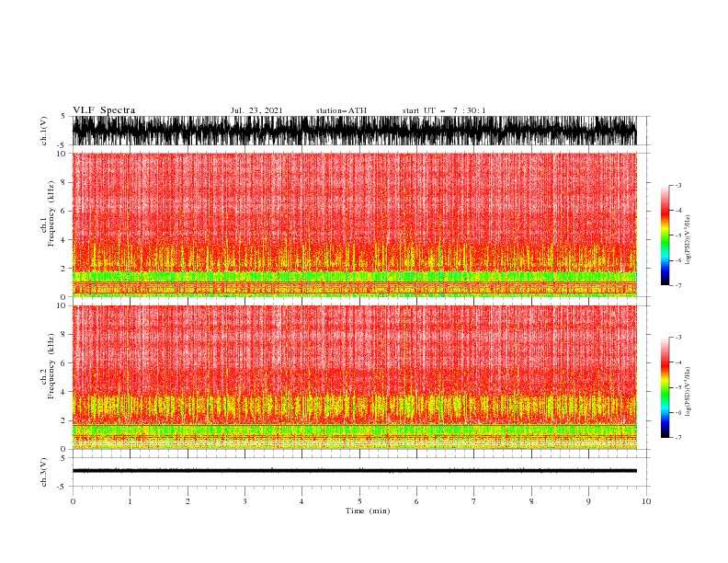Select the date text "Jul. 23, 2021"
Screen dimensions: 728x563
[x=256, y=110]
